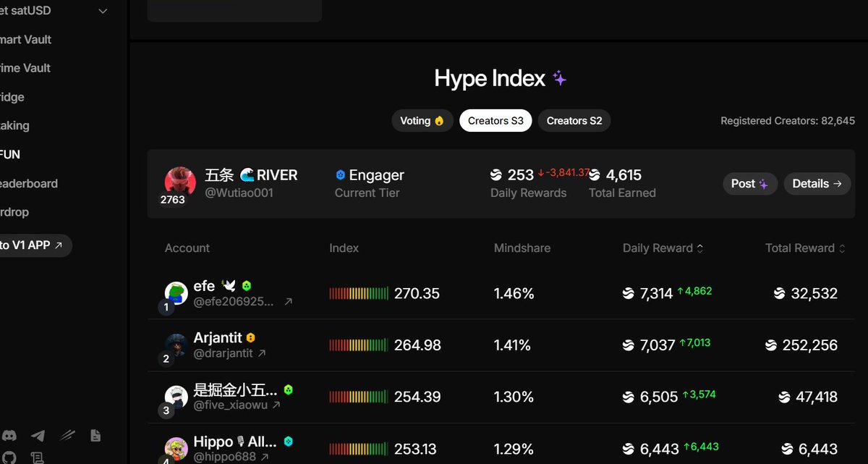This screenshot has width=868, height=464.
Task: Click token icon beside Hippo's 6,443 total
Action: pyautogui.click(x=788, y=450)
